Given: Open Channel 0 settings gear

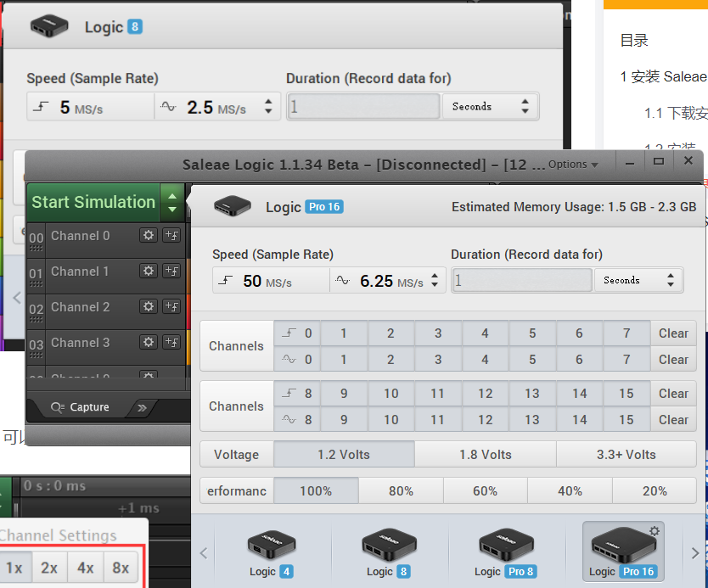Looking at the screenshot, I should (149, 235).
